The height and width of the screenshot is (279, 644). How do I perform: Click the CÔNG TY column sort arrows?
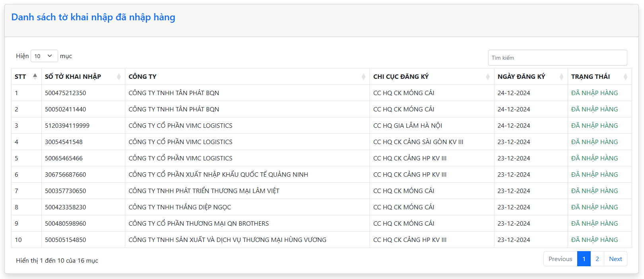point(363,77)
